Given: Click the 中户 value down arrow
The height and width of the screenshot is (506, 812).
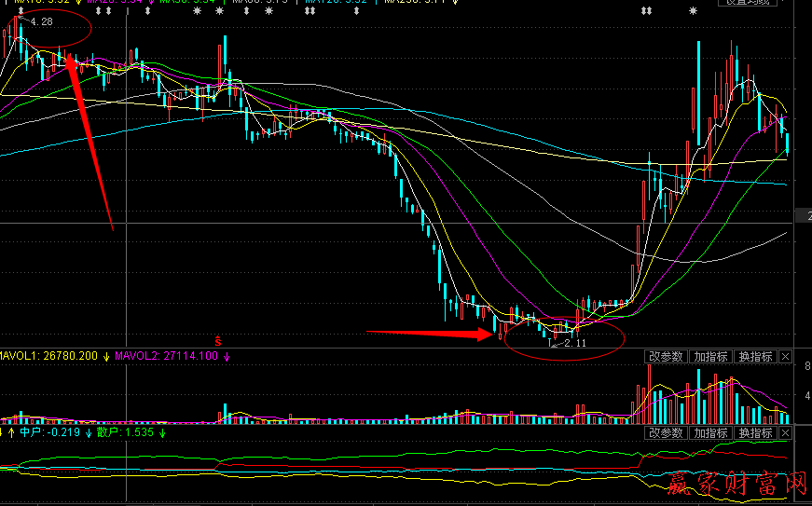Looking at the screenshot, I should 89,433.
